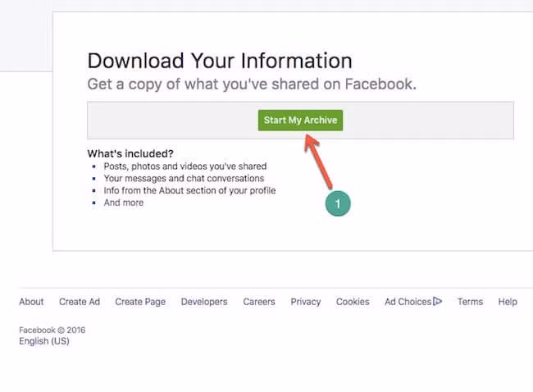Image resolution: width=533 pixels, height=392 pixels.
Task: Open the Careers link
Action: 259,302
